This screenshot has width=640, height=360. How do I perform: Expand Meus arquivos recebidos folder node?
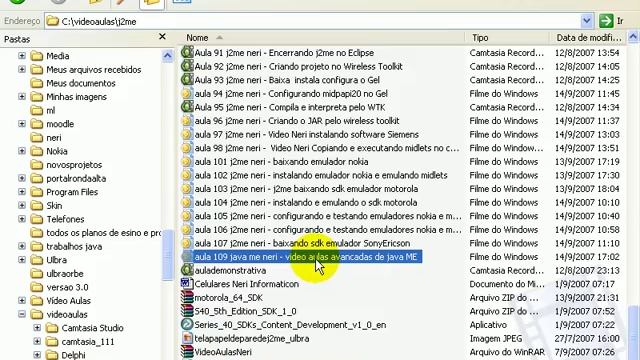point(22,69)
